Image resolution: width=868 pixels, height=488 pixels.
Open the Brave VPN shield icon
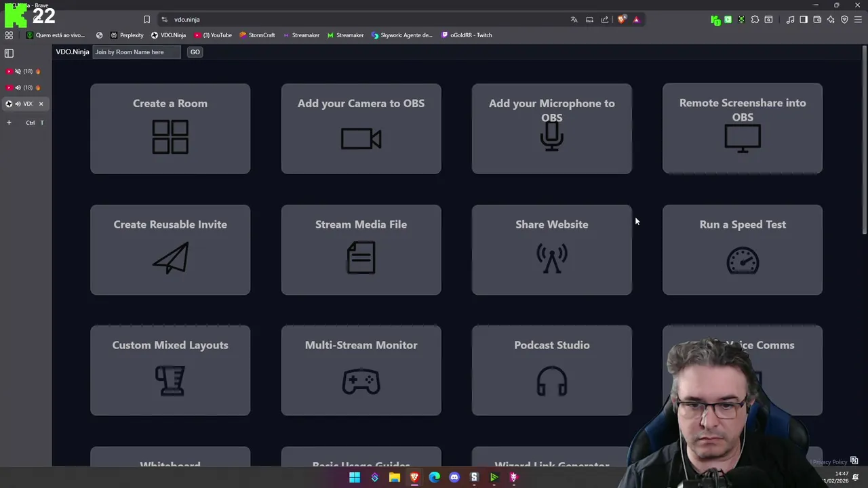click(x=844, y=20)
